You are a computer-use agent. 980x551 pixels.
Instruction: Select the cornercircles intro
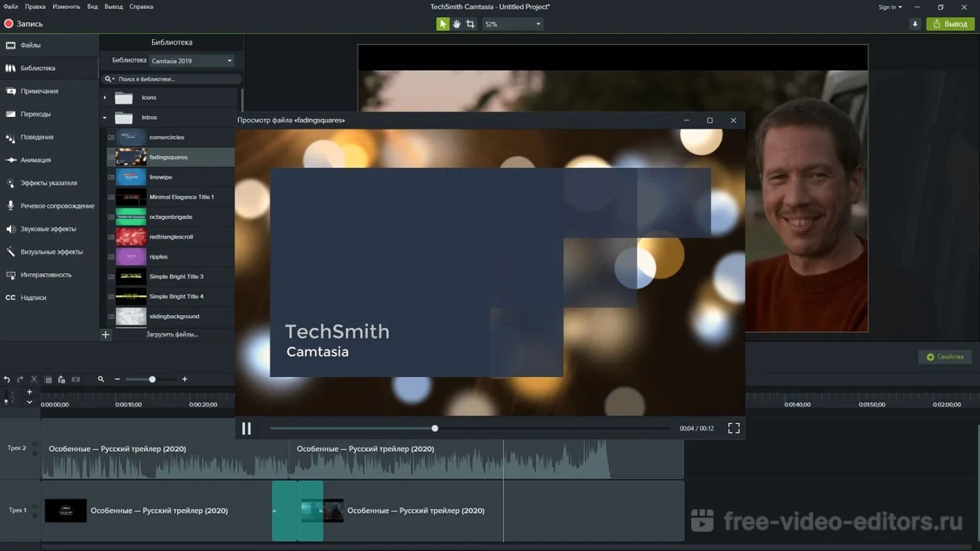pyautogui.click(x=170, y=137)
